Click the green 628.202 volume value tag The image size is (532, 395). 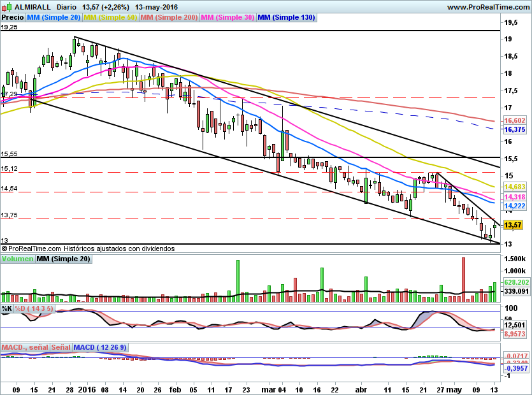coord(517,282)
